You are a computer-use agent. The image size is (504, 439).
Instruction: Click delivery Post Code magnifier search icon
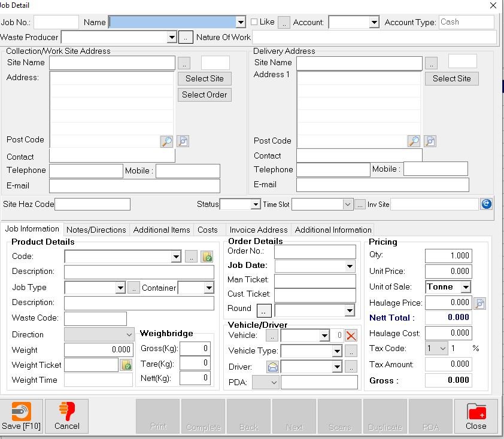tap(414, 141)
